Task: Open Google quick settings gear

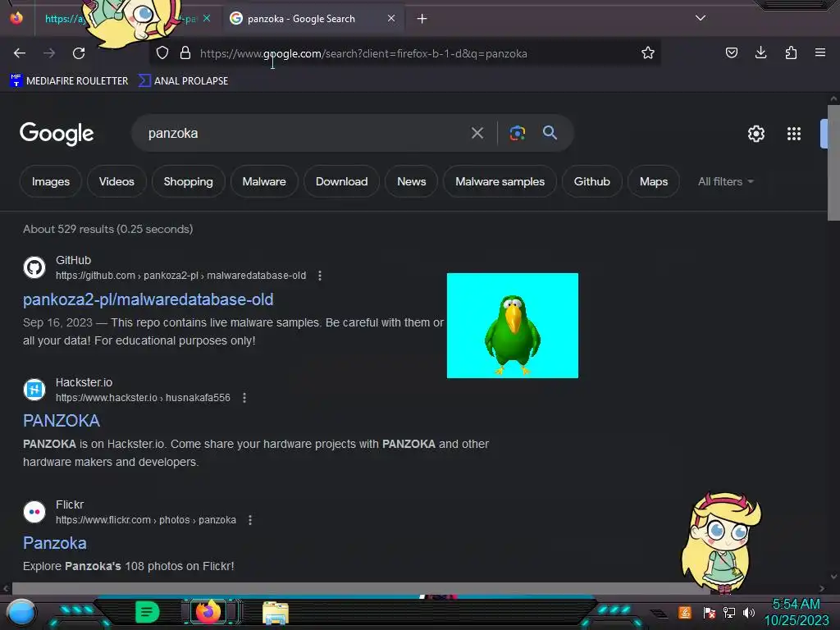Action: [x=756, y=134]
